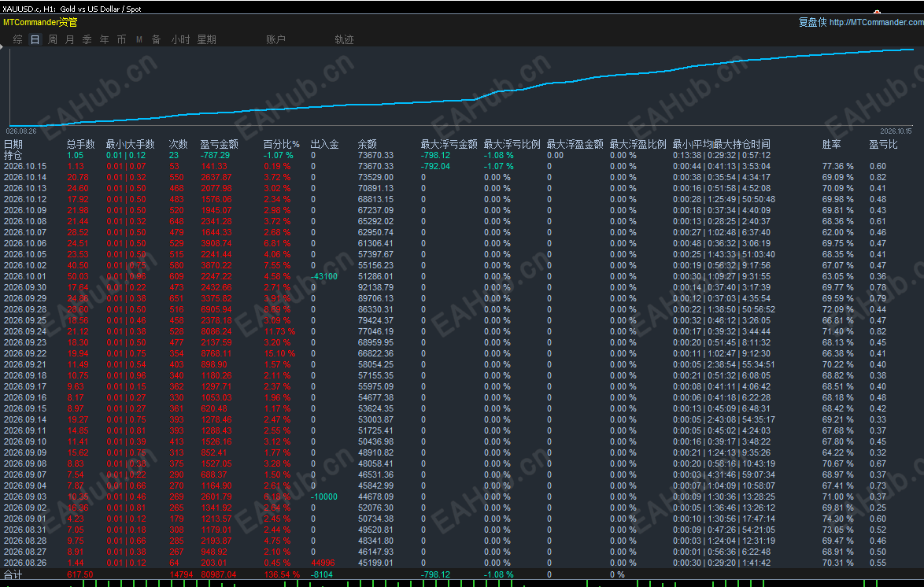
Task: Click the -10000 withdrawal value
Action: 324,497
